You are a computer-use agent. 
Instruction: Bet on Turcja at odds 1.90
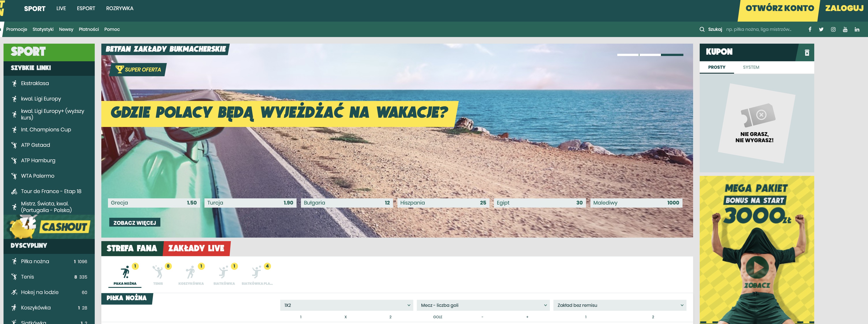[x=250, y=203]
